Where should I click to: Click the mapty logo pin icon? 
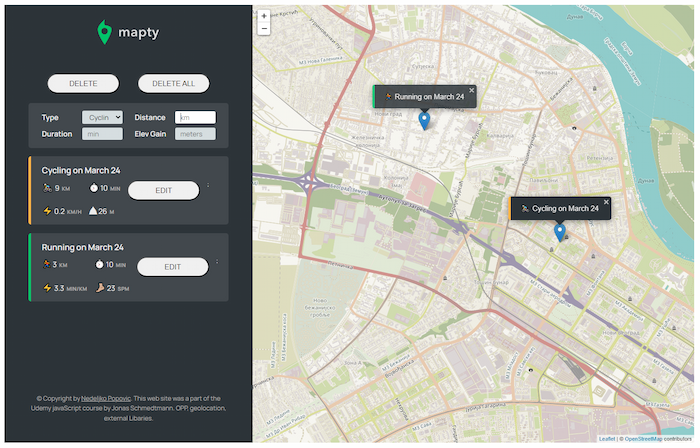(105, 33)
